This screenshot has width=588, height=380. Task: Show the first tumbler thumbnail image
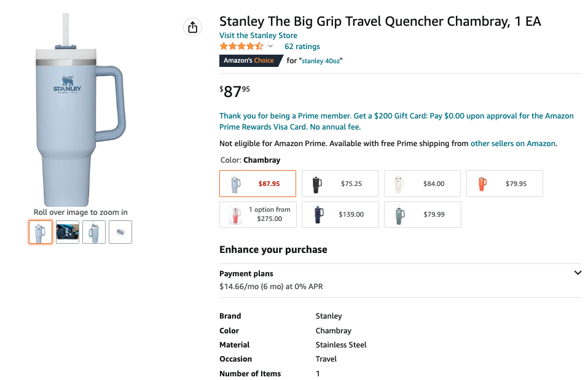(x=41, y=232)
